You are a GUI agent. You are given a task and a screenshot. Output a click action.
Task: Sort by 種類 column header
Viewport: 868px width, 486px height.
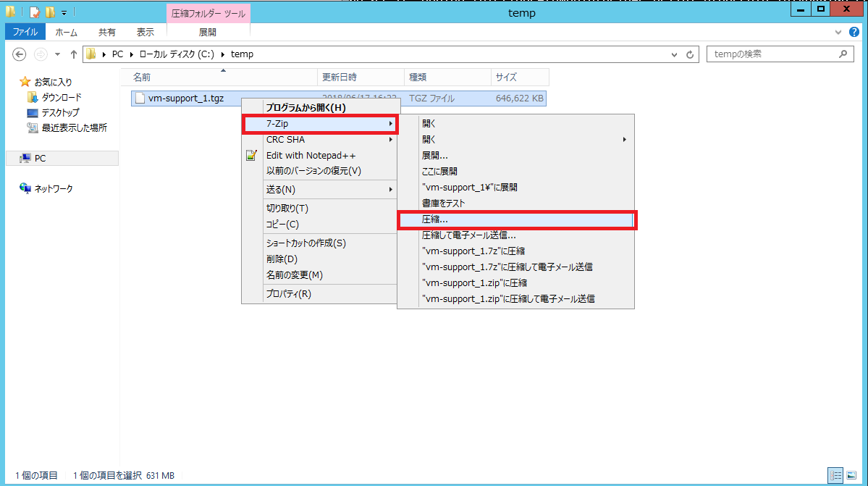pyautogui.click(x=448, y=77)
